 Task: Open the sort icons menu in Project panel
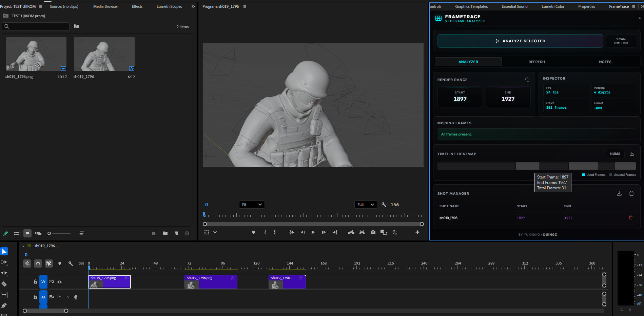[81, 233]
